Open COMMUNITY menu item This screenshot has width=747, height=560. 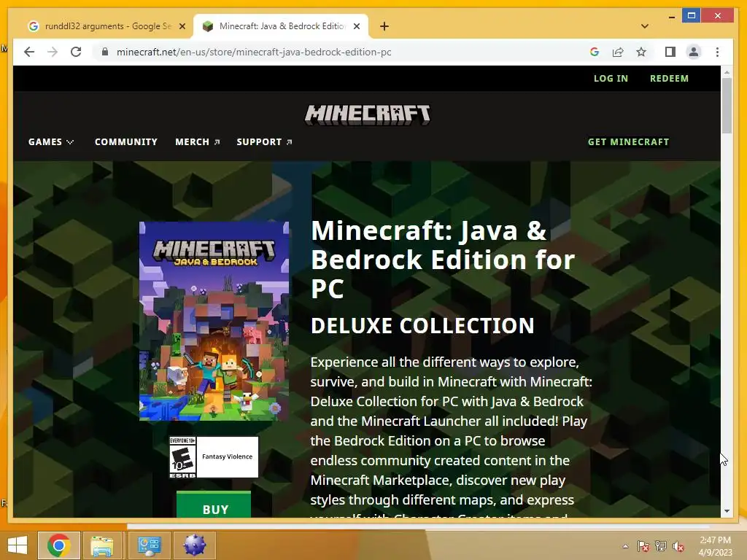coord(125,142)
